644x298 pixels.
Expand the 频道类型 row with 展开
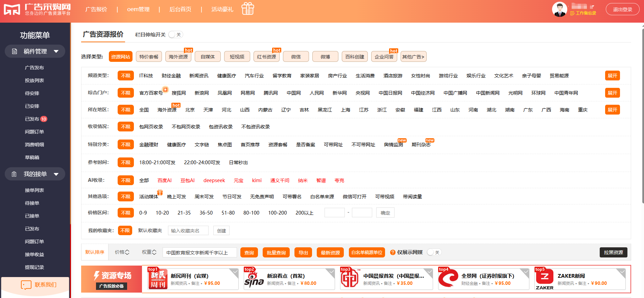point(613,76)
